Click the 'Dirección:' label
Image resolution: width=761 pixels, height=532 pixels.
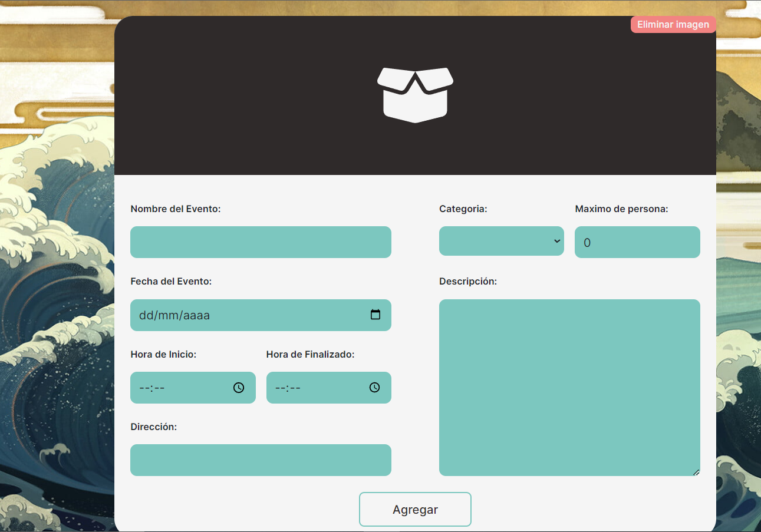(x=154, y=427)
